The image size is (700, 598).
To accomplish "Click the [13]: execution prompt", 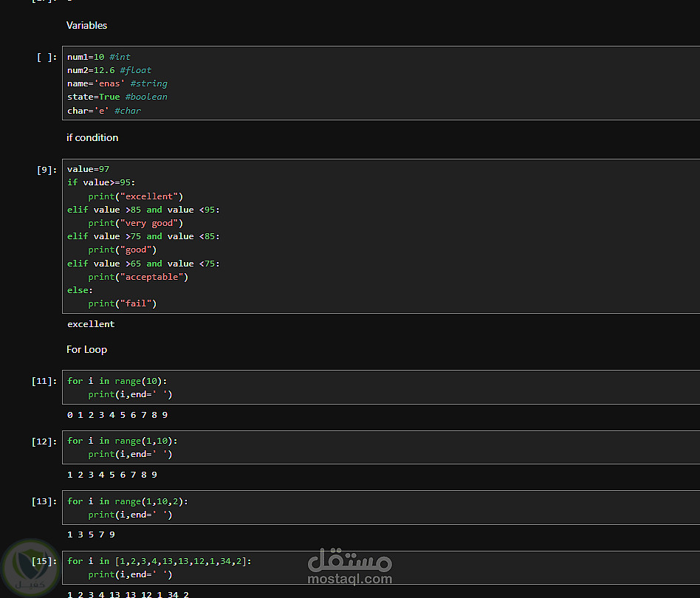I will tap(44, 501).
